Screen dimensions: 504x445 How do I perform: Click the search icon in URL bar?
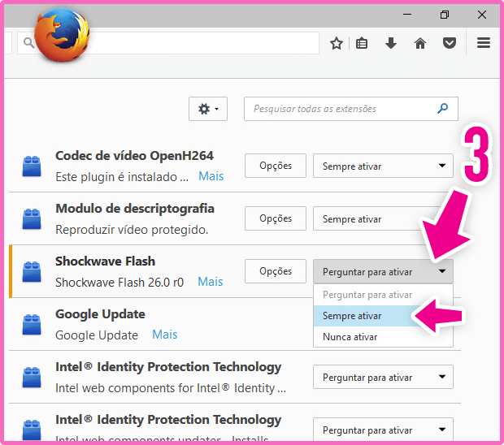click(x=28, y=43)
